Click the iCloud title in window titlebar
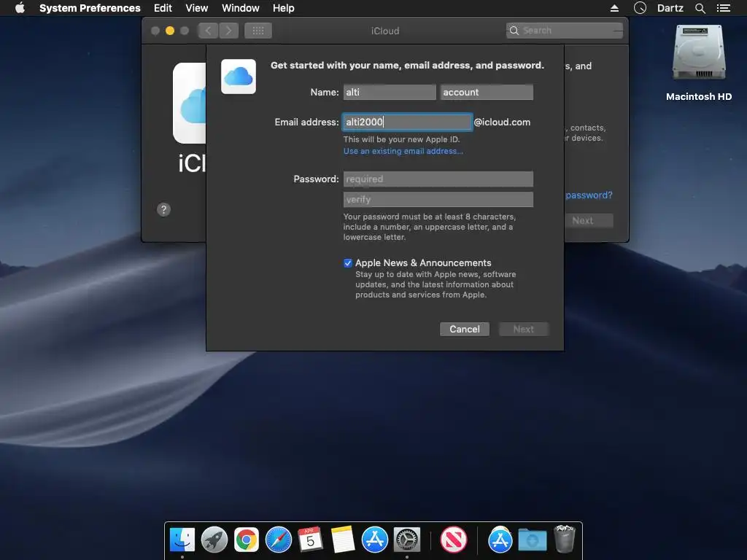747x560 pixels. click(x=385, y=31)
